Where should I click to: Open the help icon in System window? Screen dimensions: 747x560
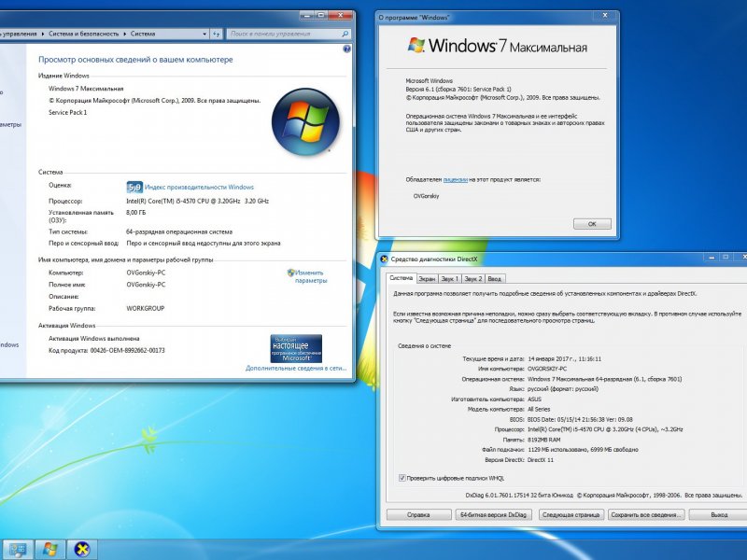click(x=346, y=49)
